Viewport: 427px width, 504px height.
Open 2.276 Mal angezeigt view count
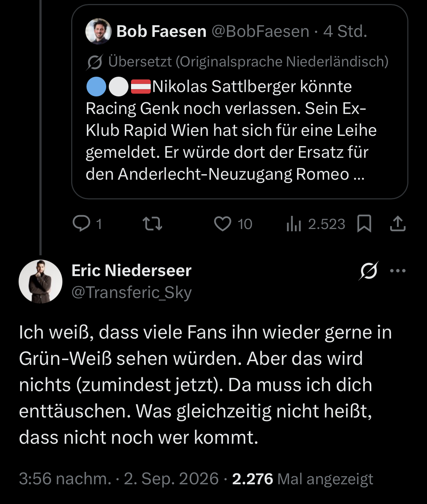tap(303, 479)
